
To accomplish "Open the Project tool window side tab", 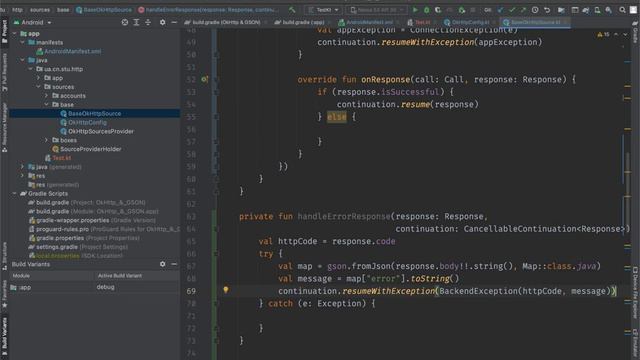I will pos(4,31).
